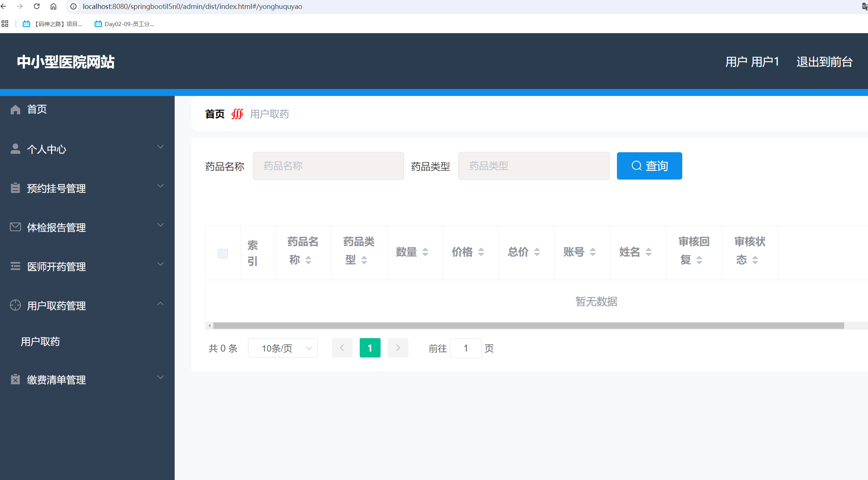Click the red breadcrumb separator icon
This screenshot has height=480, width=868.
pos(237,114)
